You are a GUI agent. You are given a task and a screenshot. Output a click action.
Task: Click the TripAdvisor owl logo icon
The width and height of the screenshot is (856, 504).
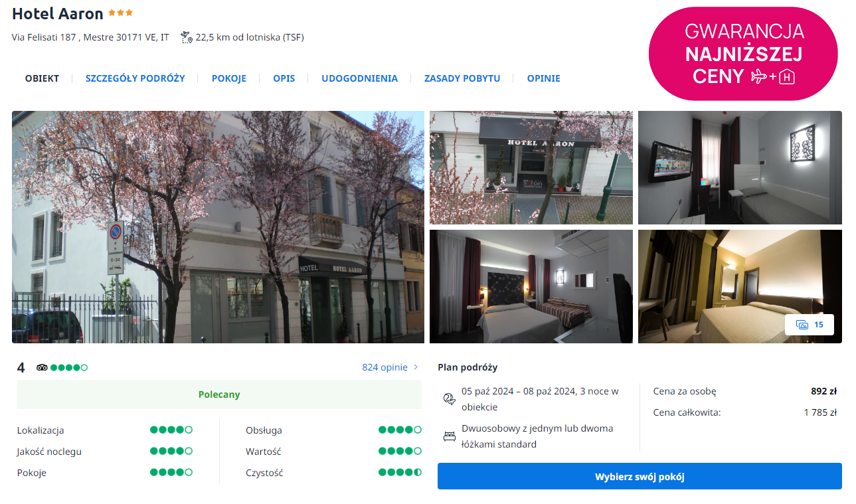(x=42, y=367)
